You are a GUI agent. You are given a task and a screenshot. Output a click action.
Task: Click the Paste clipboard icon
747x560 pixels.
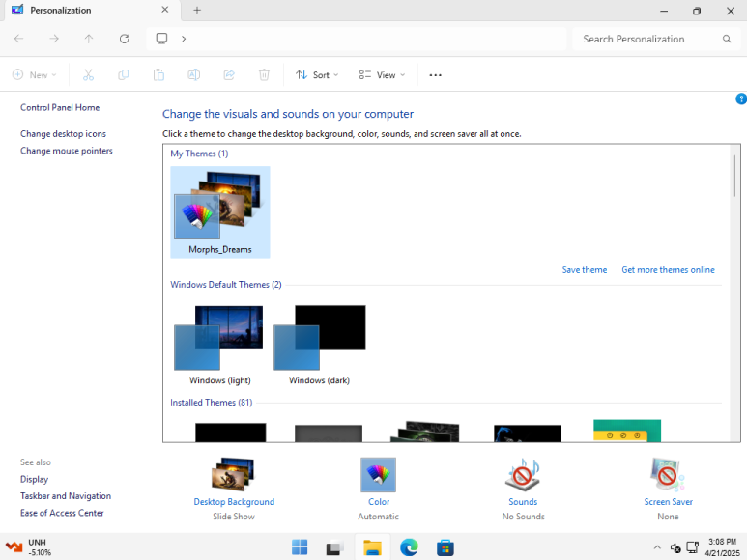158,74
